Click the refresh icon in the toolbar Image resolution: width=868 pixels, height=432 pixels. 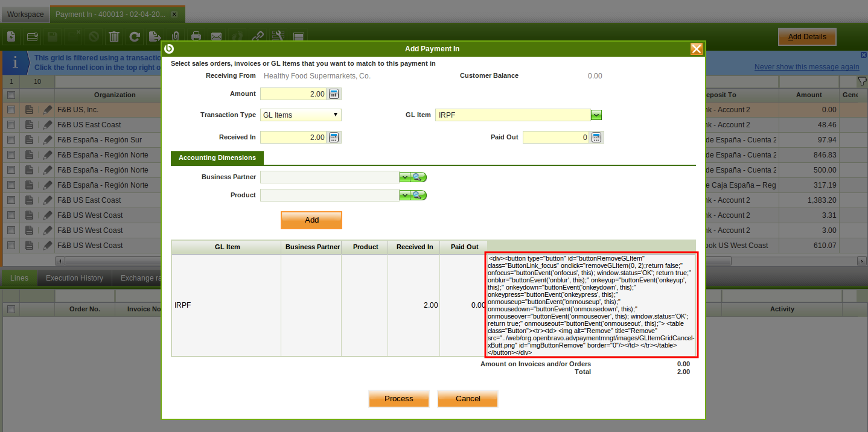134,37
